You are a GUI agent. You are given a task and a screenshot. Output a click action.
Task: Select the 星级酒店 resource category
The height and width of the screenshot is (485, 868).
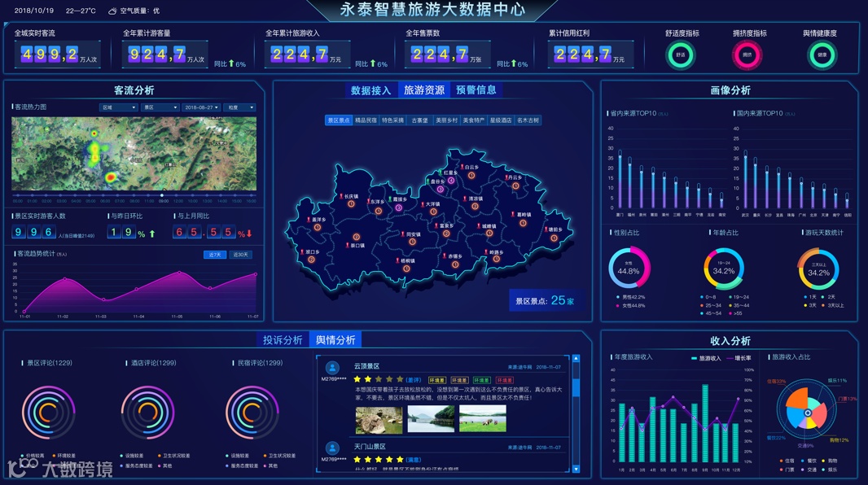click(x=501, y=120)
